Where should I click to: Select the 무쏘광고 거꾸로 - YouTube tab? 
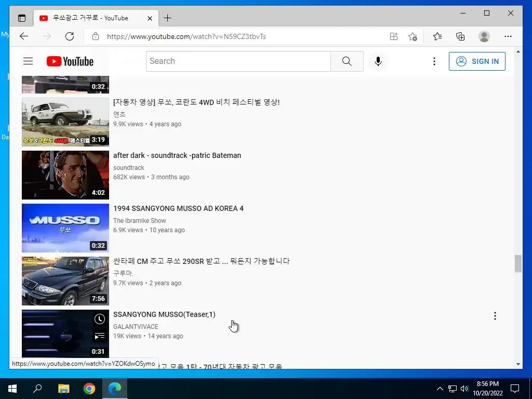tap(96, 18)
